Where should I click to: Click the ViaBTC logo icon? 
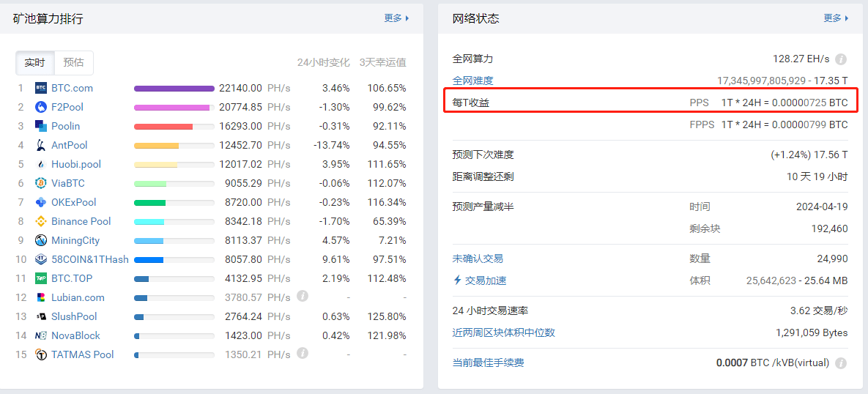click(x=41, y=183)
